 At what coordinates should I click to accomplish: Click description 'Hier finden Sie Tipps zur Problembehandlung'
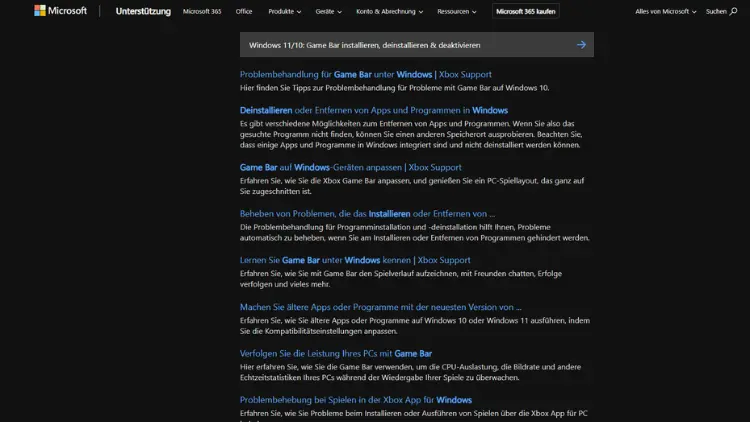click(x=395, y=88)
